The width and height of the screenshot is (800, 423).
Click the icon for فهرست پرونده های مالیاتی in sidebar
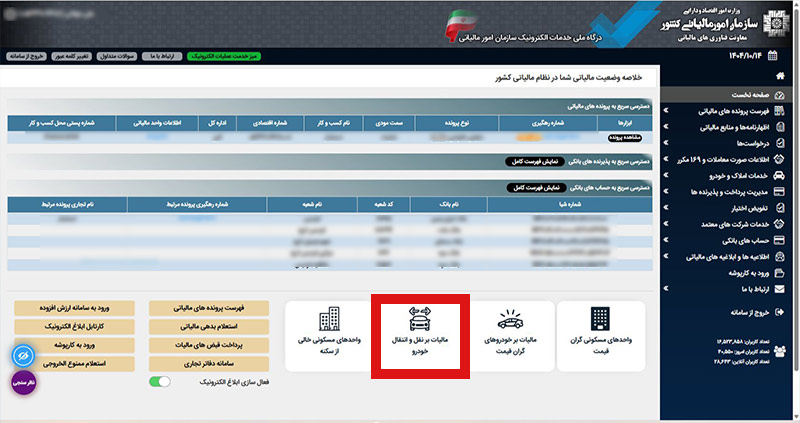click(779, 111)
